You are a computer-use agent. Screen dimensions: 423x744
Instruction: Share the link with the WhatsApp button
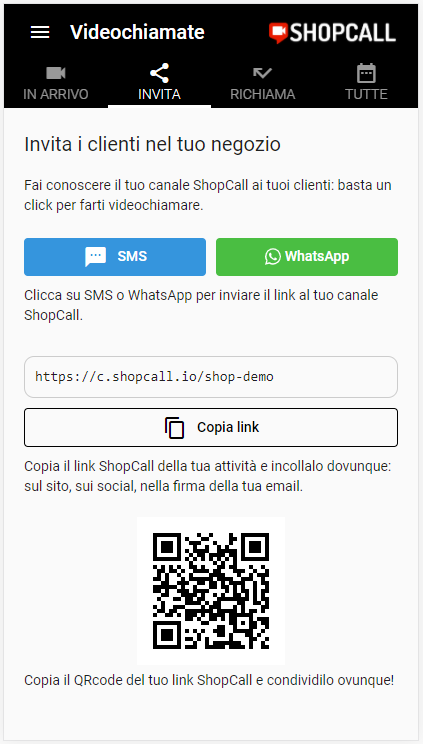pyautogui.click(x=307, y=257)
